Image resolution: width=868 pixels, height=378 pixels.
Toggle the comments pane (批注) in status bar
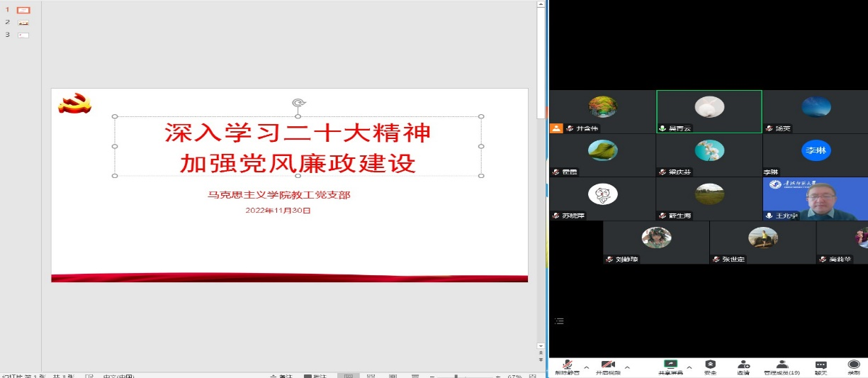(x=315, y=377)
